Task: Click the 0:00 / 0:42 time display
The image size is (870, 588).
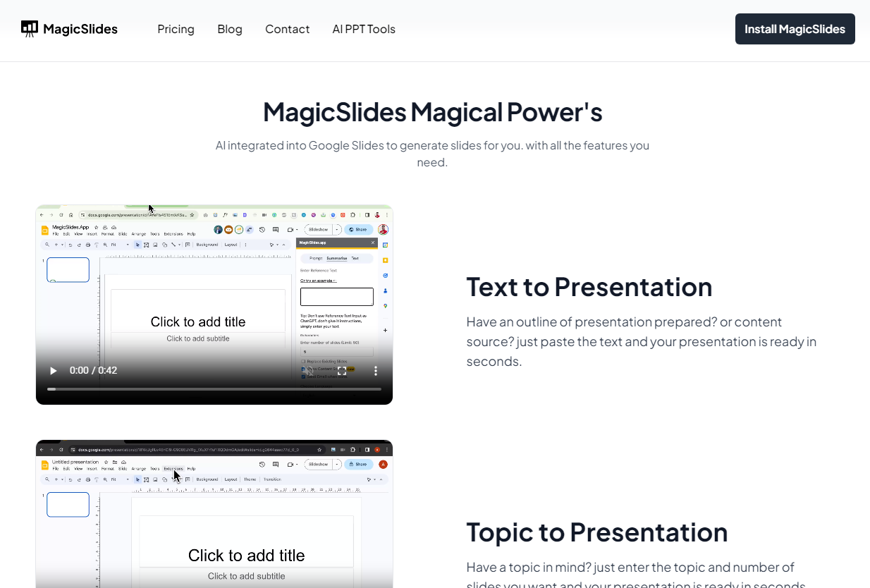Action: (93, 371)
